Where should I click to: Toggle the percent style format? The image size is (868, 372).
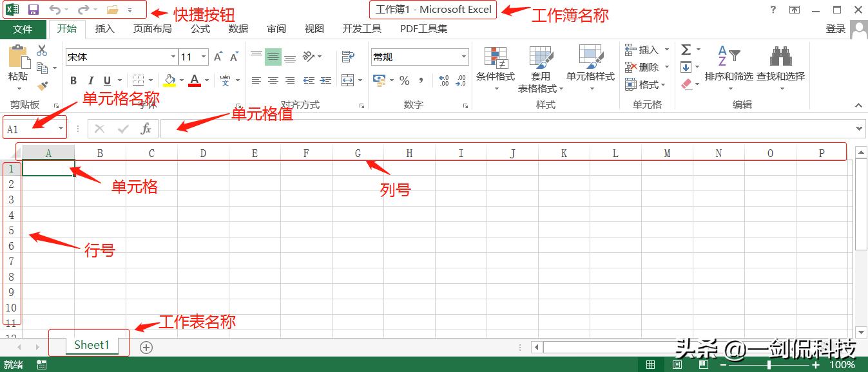[x=404, y=81]
